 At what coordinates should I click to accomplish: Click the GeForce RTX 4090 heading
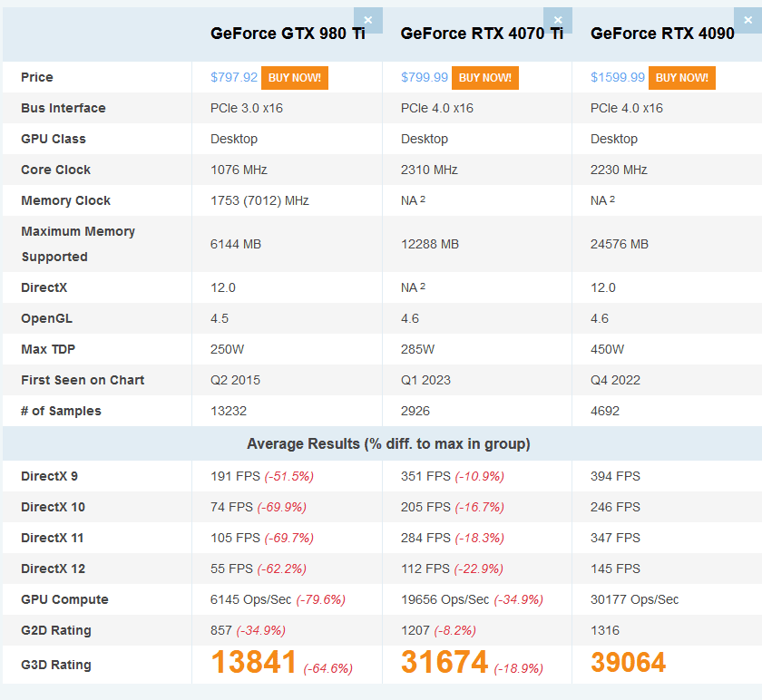click(x=662, y=34)
